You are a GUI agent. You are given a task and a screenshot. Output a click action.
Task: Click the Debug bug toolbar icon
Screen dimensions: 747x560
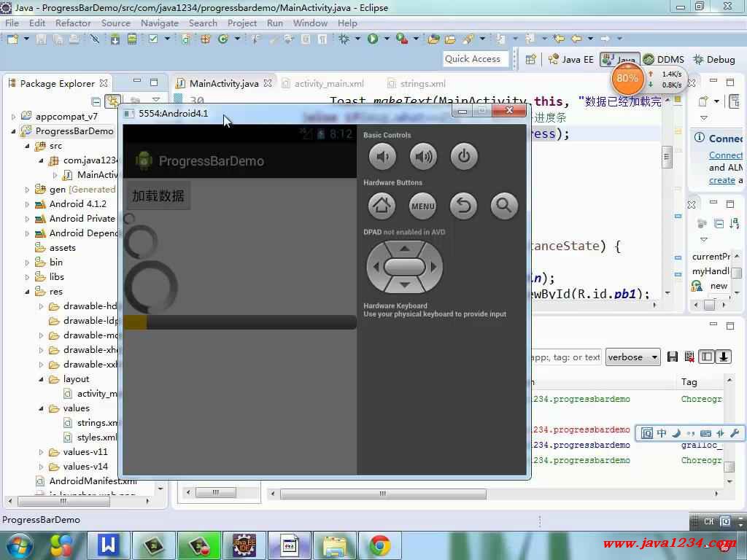[344, 39]
